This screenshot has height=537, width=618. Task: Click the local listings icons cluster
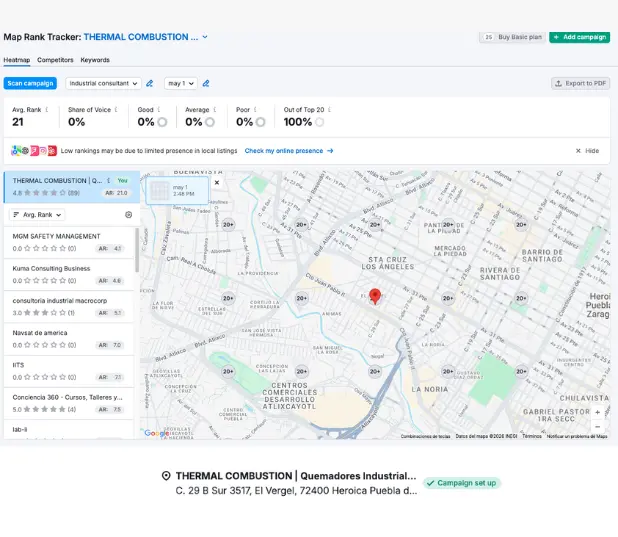[x=34, y=151]
